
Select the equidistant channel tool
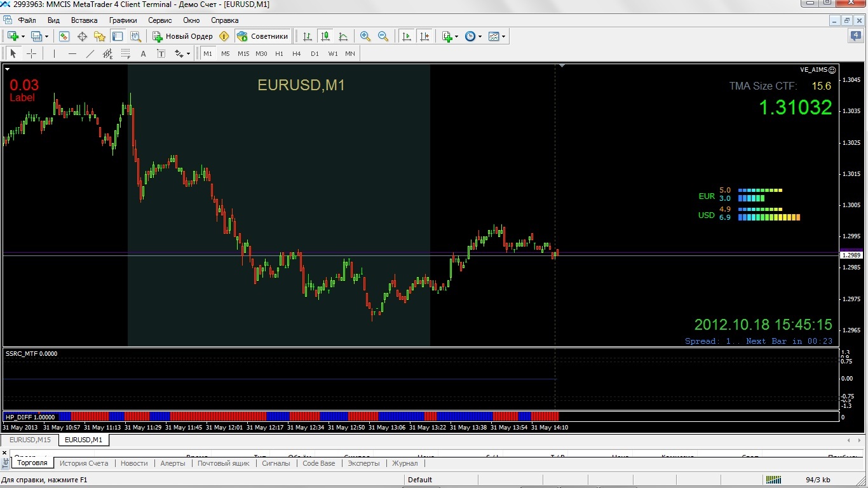coord(107,53)
